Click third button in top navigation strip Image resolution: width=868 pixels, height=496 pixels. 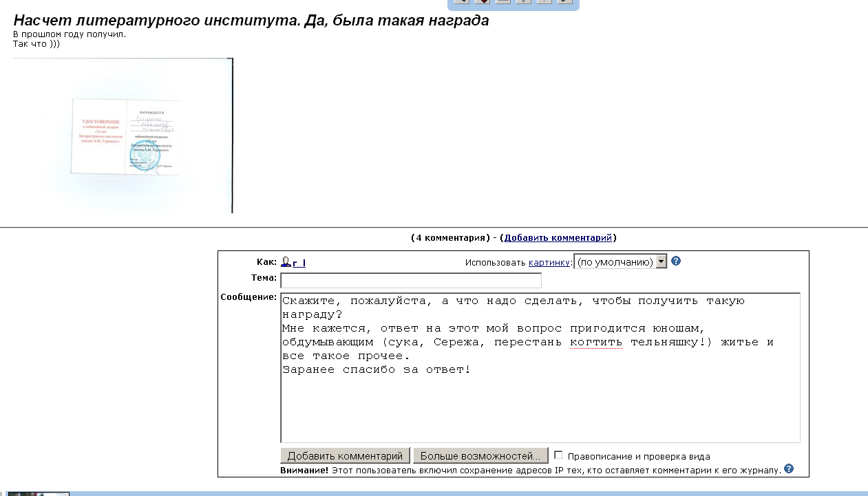503,1
